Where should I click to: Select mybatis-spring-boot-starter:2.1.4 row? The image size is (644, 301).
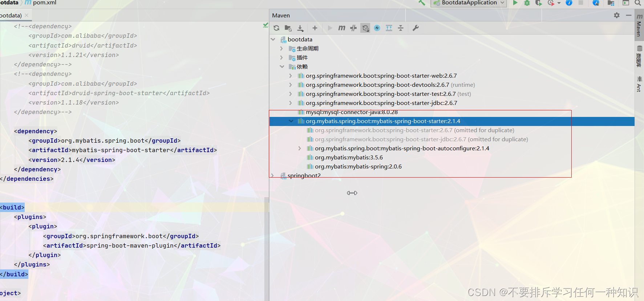(452, 121)
